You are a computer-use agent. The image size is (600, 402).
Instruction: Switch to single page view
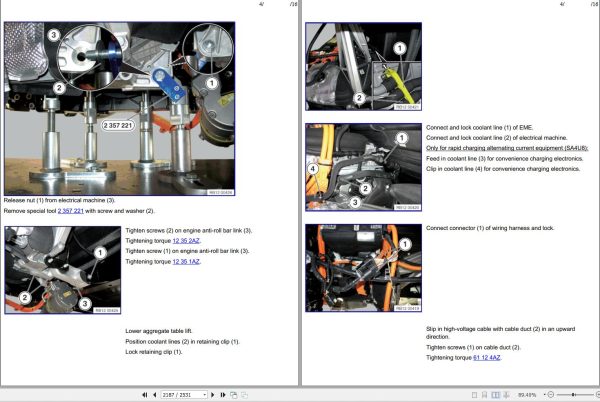click(474, 395)
